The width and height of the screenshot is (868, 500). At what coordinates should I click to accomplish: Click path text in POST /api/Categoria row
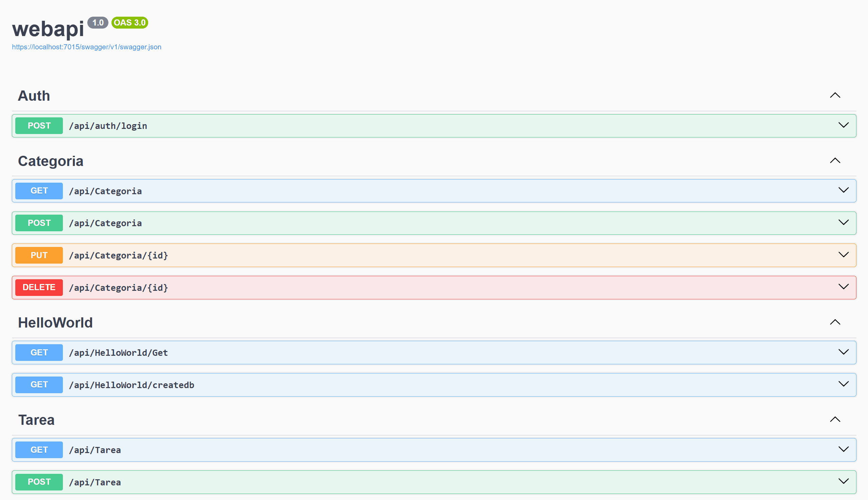(105, 223)
